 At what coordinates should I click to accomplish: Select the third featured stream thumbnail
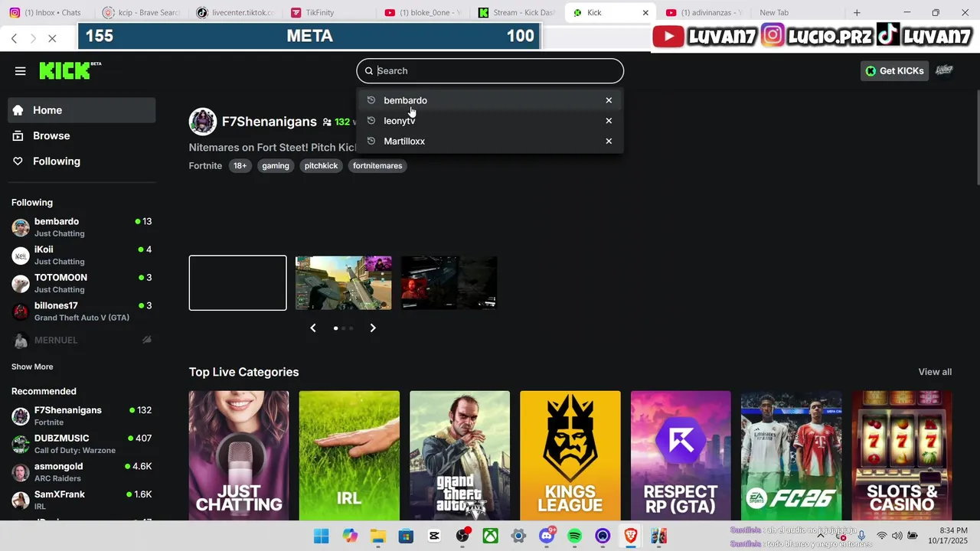(449, 283)
